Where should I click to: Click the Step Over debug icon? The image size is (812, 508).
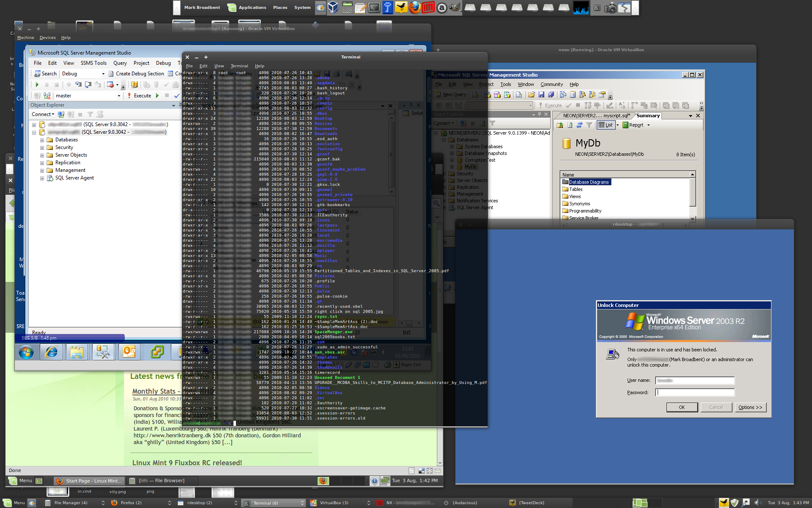[88, 85]
